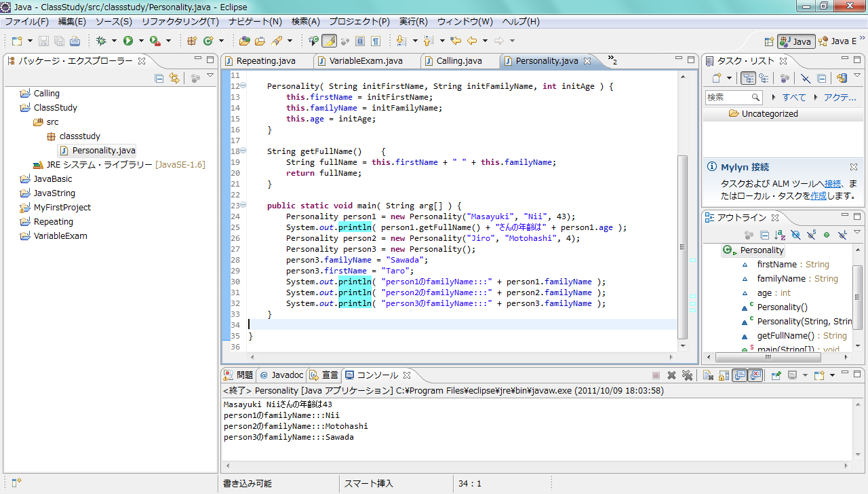Collapse the getFullName method fold marker

(x=243, y=151)
